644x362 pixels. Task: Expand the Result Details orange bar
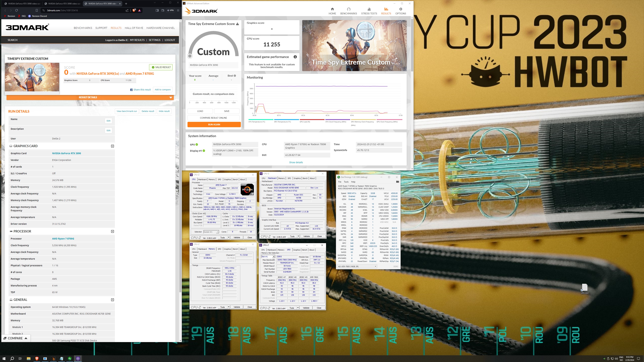[x=90, y=97]
